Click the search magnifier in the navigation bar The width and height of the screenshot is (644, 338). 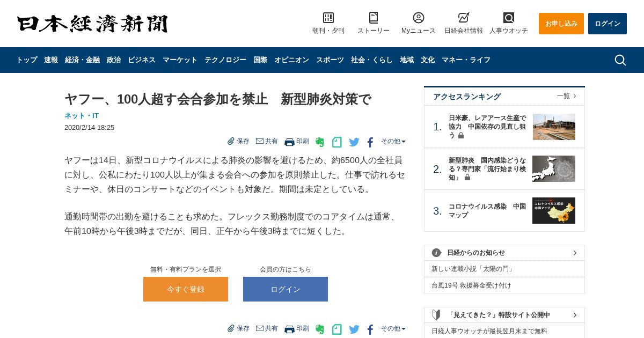[620, 60]
